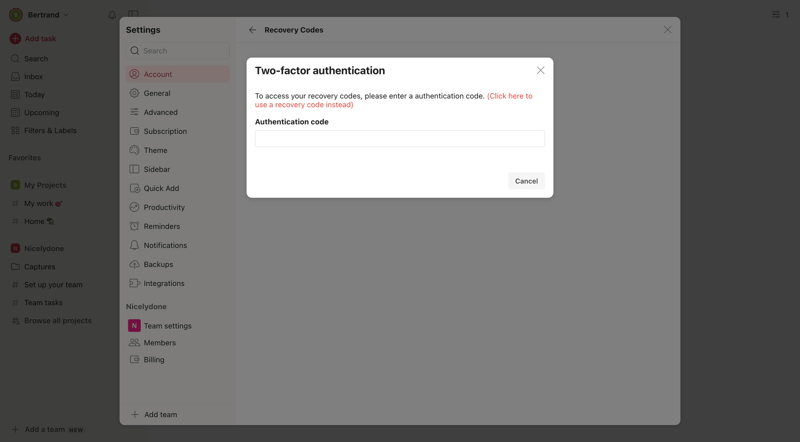The width and height of the screenshot is (800, 442).
Task: Open Quick Add settings
Action: [178, 188]
